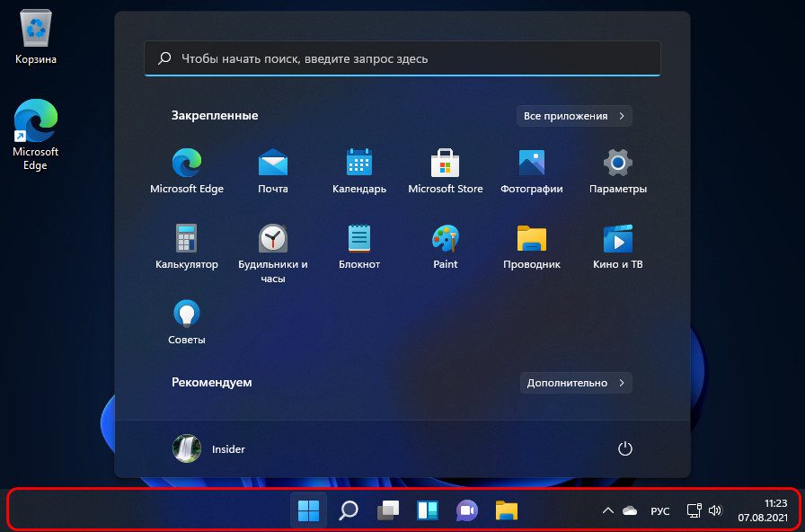Launch the Фотографии app

(531, 171)
